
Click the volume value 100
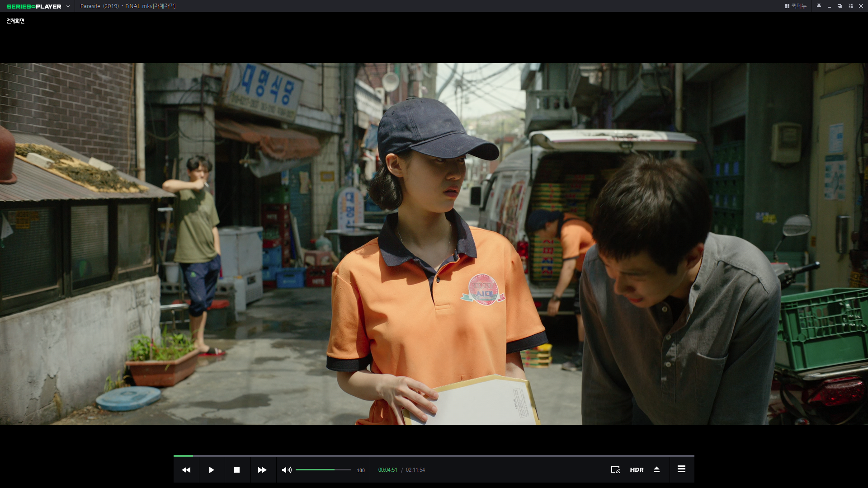pyautogui.click(x=361, y=470)
